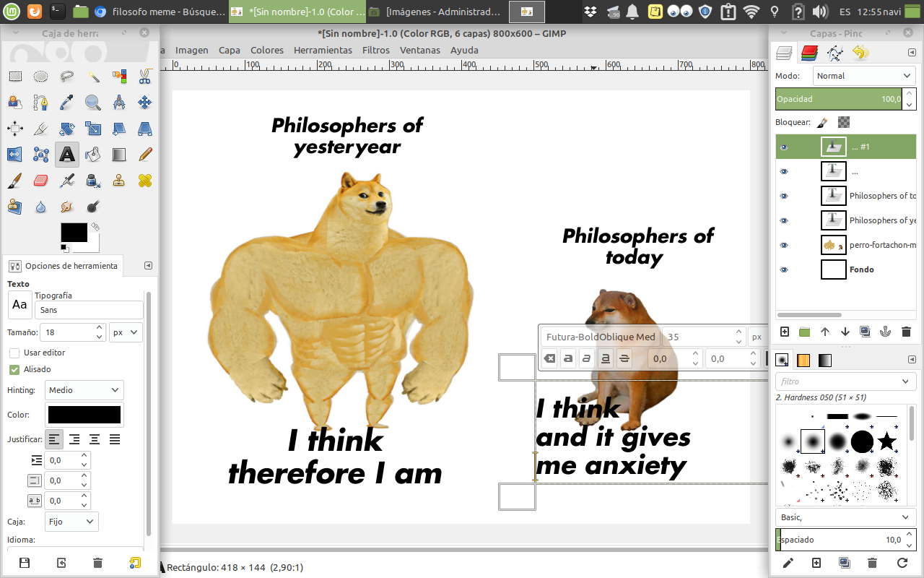
Task: Uncheck the 'Alisado' antialiasing checkbox
Action: pyautogui.click(x=14, y=369)
